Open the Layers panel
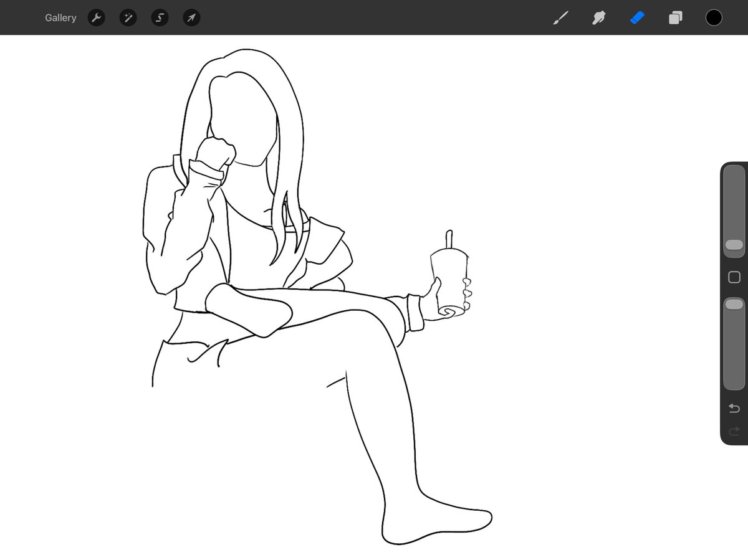 (675, 17)
